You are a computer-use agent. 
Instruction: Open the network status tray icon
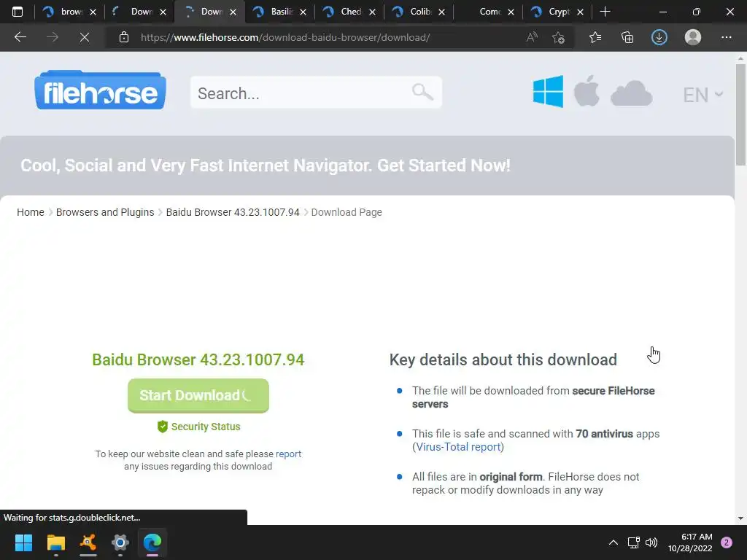633,542
